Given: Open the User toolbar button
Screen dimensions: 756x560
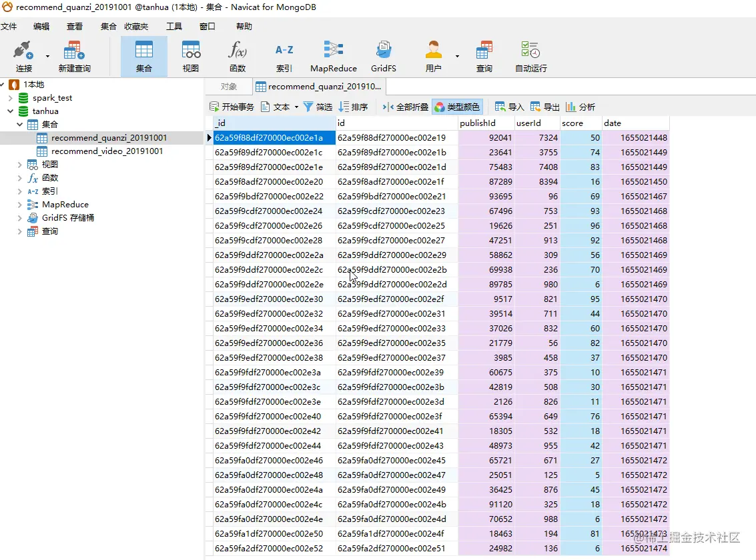Looking at the screenshot, I should point(434,57).
